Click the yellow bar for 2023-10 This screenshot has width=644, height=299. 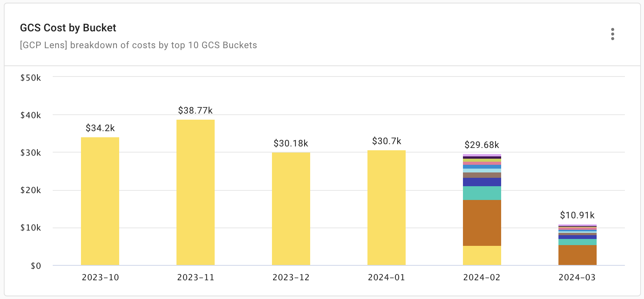point(100,201)
